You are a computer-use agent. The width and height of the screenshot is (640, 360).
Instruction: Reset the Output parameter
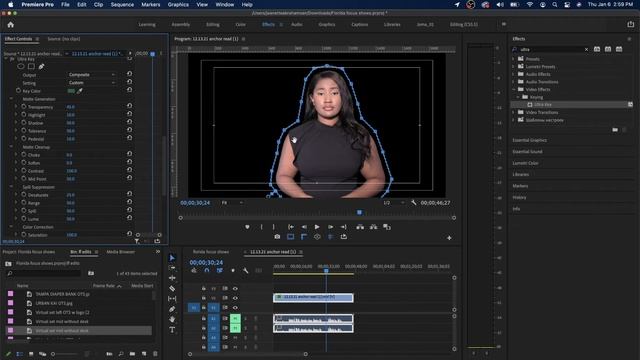point(129,74)
